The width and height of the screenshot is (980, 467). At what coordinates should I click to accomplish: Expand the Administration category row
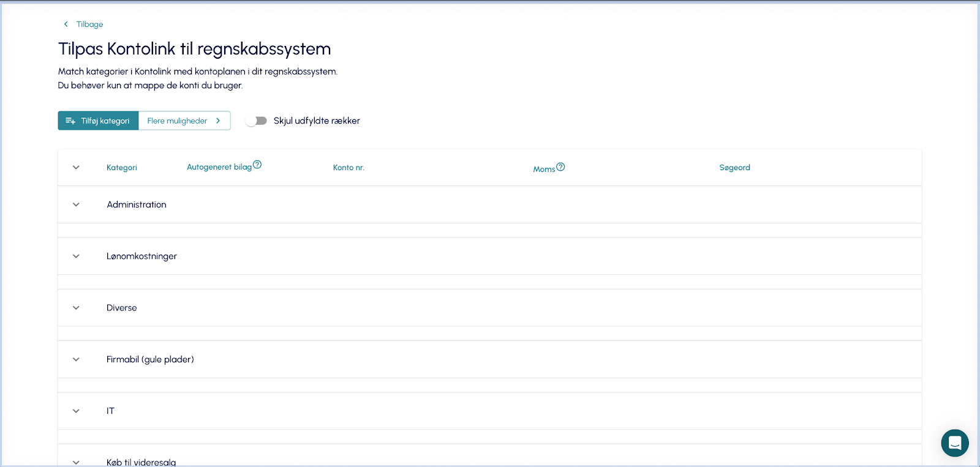point(76,204)
